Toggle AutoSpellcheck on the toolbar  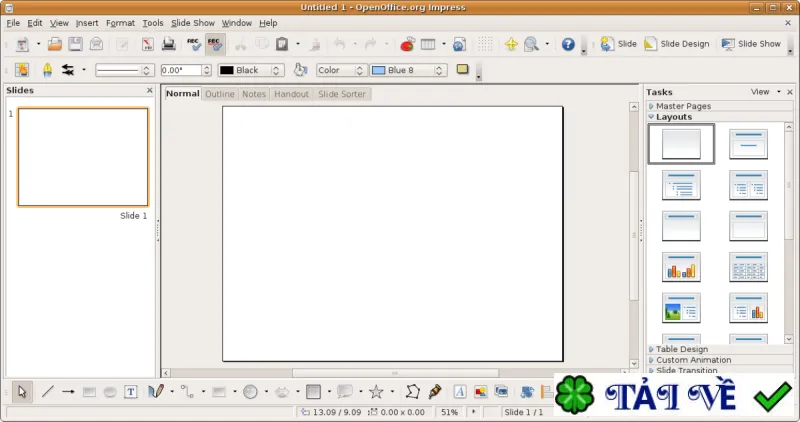[215, 44]
